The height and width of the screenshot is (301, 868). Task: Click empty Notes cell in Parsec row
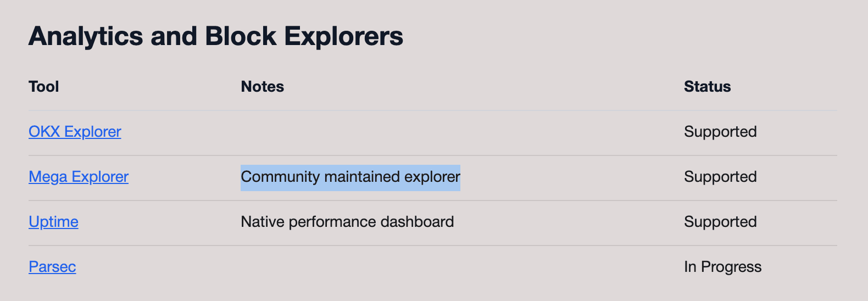pyautogui.click(x=456, y=267)
